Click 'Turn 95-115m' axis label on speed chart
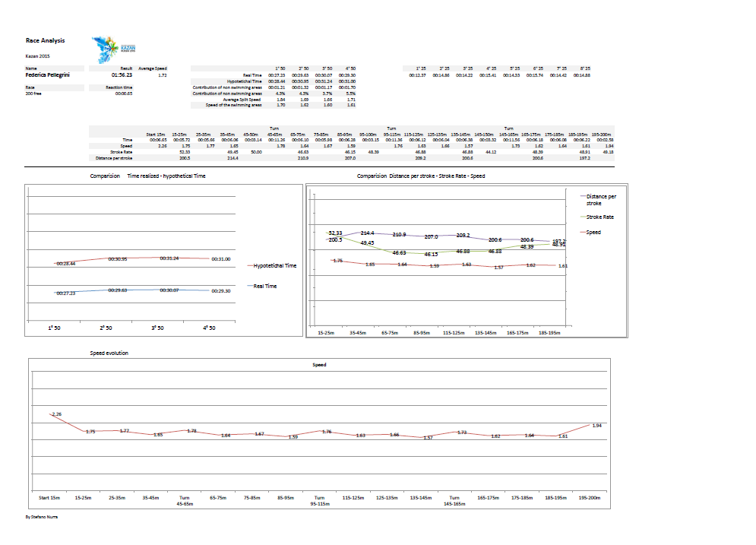Viewport: 756px width, 545px height. pos(320,501)
